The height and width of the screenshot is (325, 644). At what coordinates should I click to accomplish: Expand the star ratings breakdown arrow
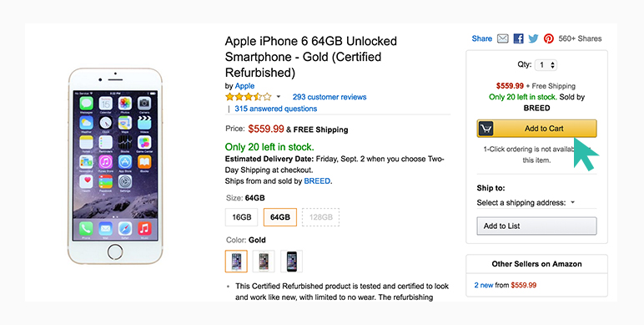coord(278,97)
